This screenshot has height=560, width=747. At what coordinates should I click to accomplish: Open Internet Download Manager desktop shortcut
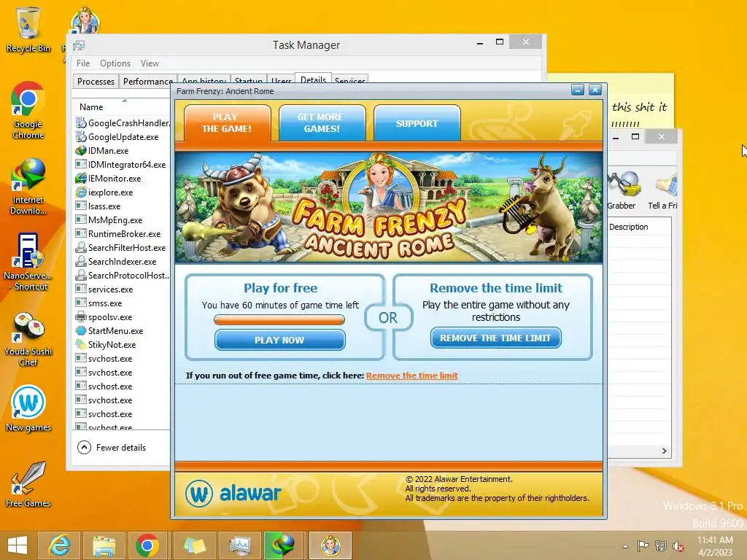click(28, 187)
